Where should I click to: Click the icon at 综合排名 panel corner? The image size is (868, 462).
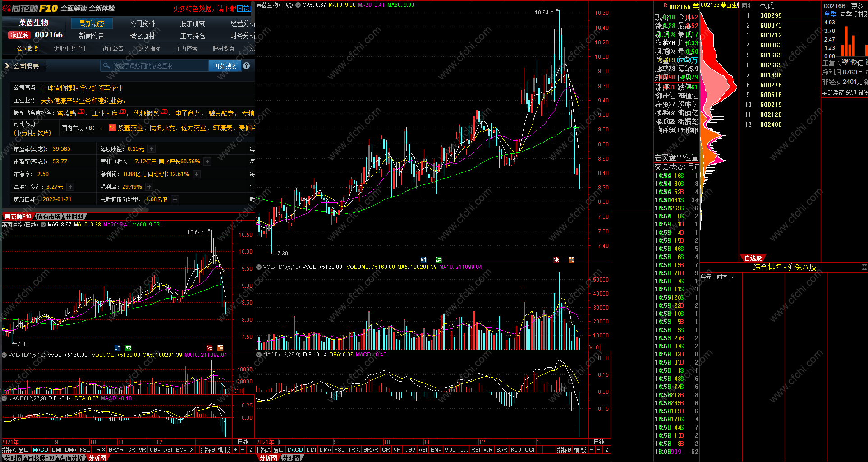pos(864,267)
